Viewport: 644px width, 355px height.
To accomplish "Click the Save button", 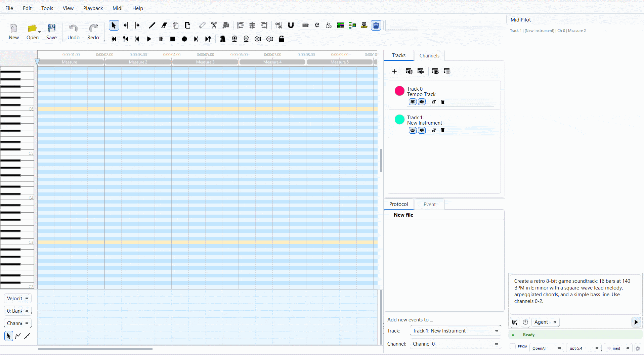I will (x=51, y=32).
